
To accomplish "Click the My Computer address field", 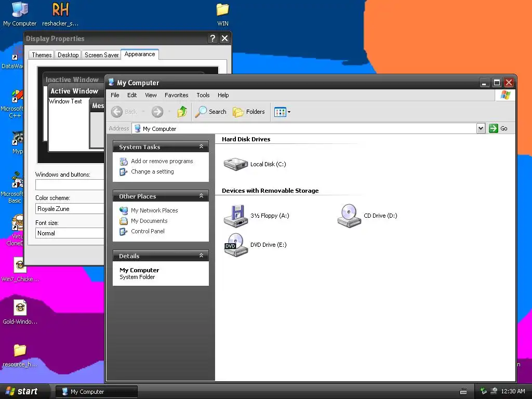I will pos(304,129).
